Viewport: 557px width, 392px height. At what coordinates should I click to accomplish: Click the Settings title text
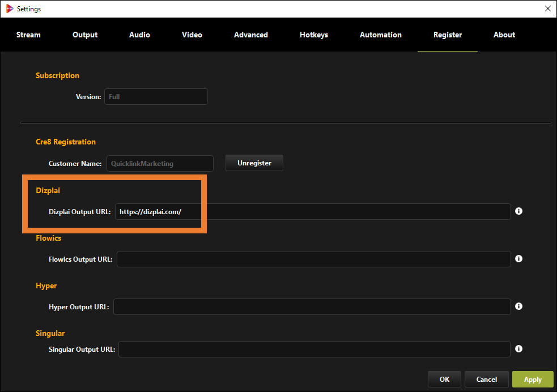tap(29, 9)
